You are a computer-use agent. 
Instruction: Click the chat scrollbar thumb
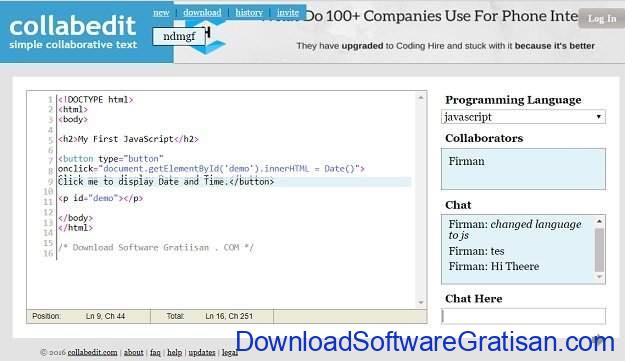point(599,249)
